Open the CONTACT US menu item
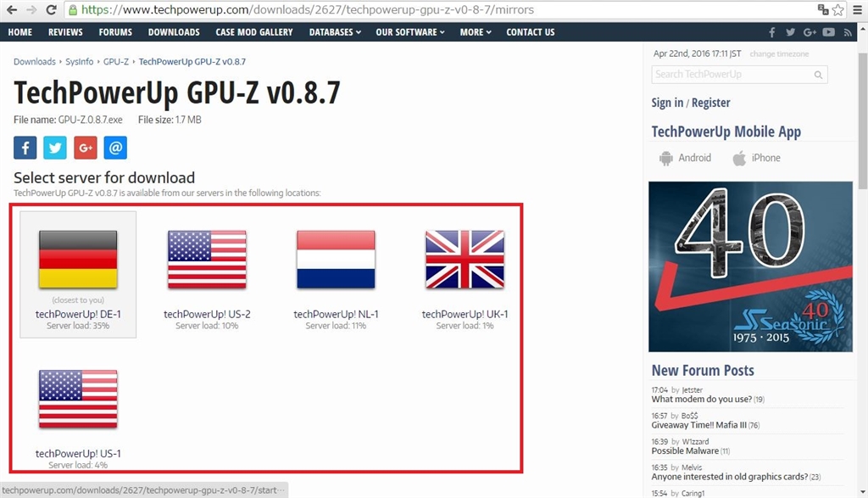 pyautogui.click(x=531, y=32)
